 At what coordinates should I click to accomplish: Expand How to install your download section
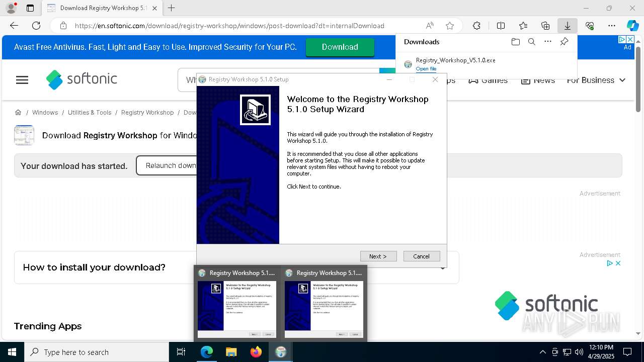[x=236, y=267]
